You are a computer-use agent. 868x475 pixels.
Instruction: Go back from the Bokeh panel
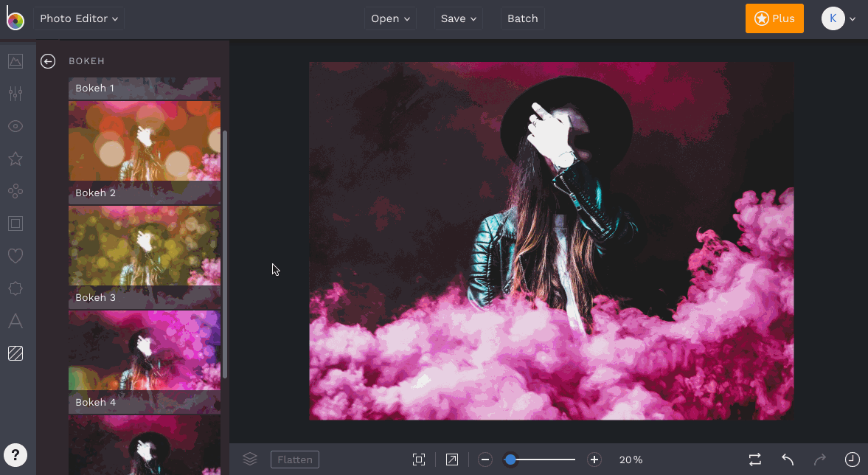[48, 61]
